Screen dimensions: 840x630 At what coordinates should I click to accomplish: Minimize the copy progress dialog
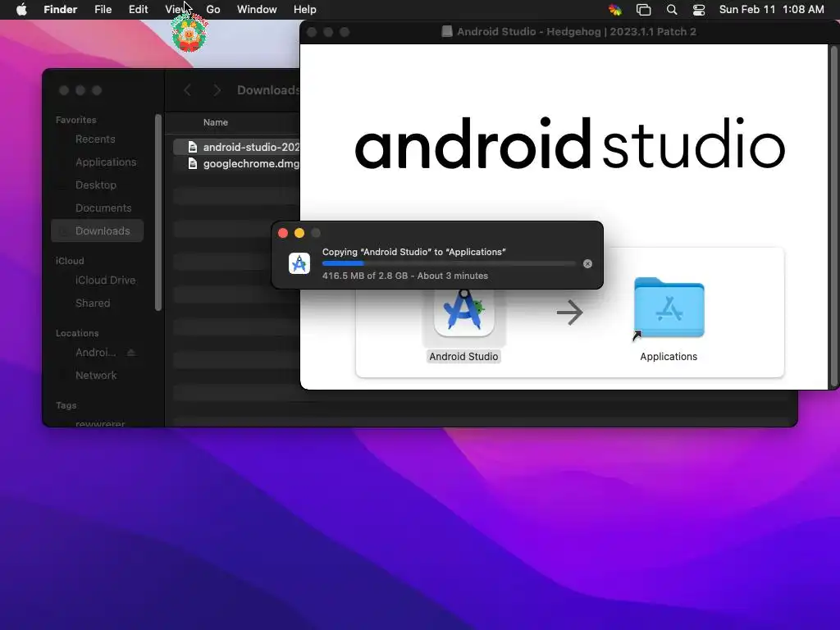299,233
